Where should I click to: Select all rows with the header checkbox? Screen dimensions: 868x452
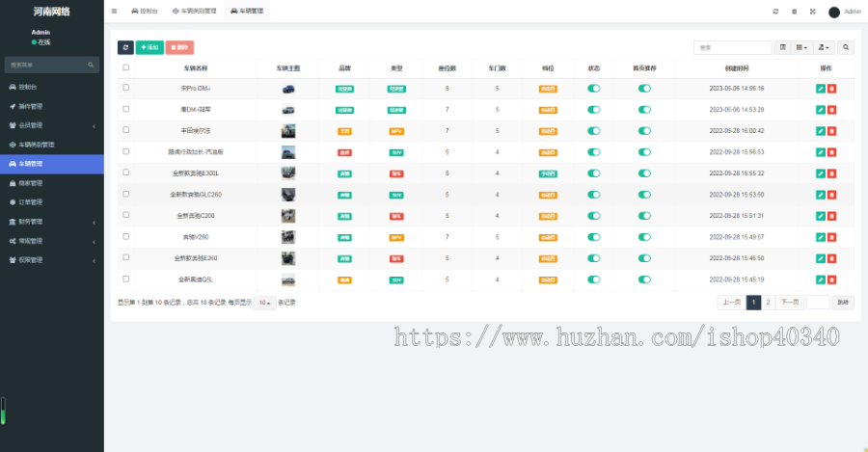point(125,67)
